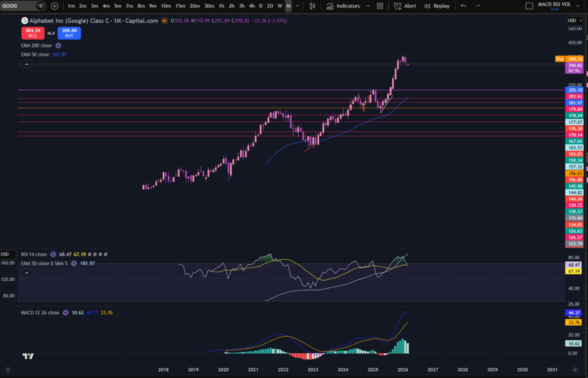Start bar Replay mode
588x378 pixels.
(x=436, y=6)
